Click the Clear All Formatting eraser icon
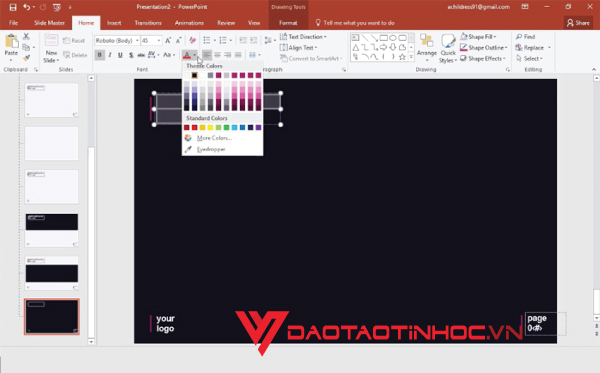This screenshot has height=373, width=600. [192, 41]
